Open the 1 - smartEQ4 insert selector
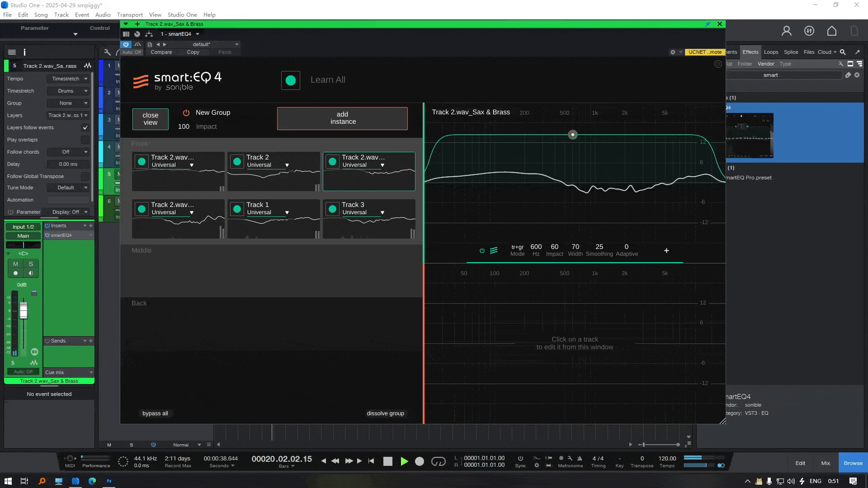Viewport: 868px width, 488px height. (x=179, y=34)
